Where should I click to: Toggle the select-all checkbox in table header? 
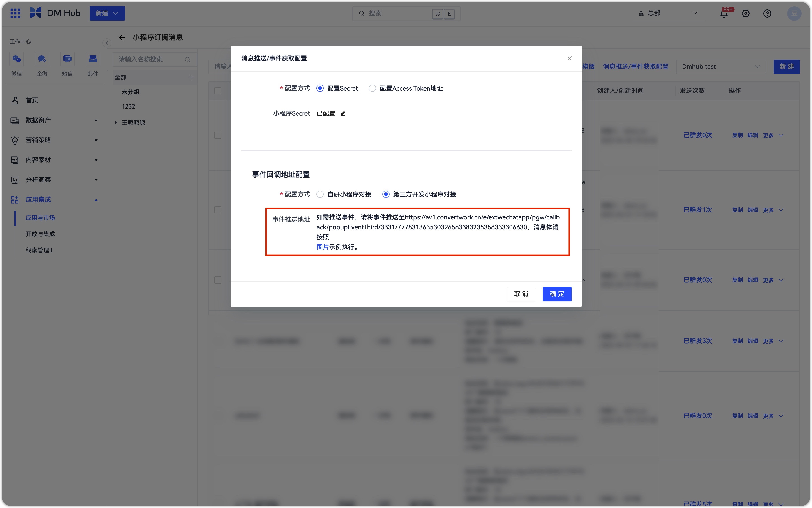tap(218, 91)
